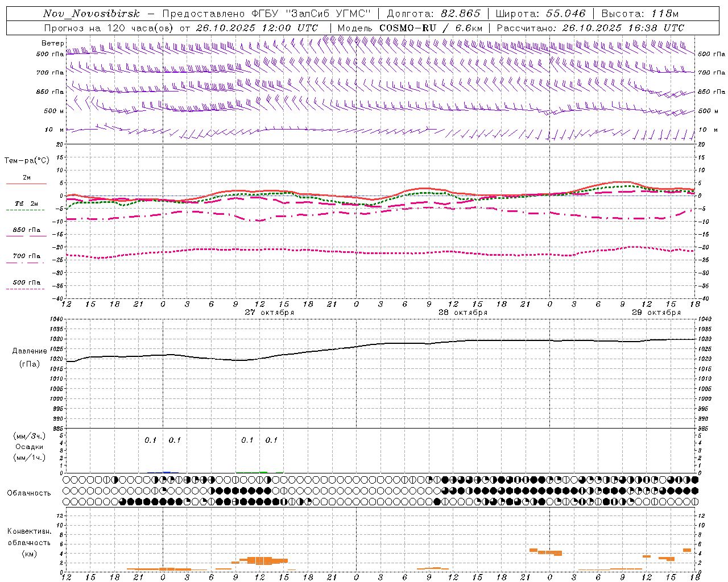The width and height of the screenshot is (728, 582).
Task: Select the Высота: 118м text
Action: point(640,14)
